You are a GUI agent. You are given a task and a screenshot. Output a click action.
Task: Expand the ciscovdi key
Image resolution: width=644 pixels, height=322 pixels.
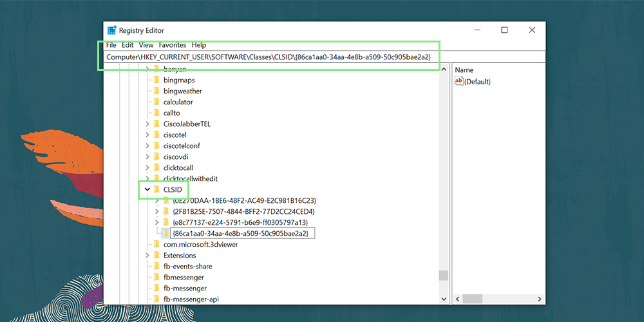click(147, 156)
